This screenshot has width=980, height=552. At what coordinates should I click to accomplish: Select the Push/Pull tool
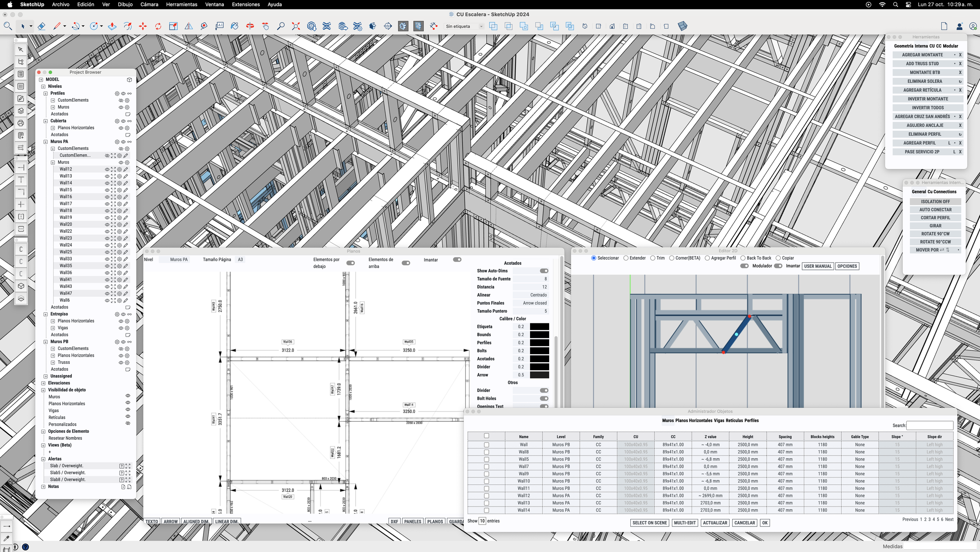point(112,26)
